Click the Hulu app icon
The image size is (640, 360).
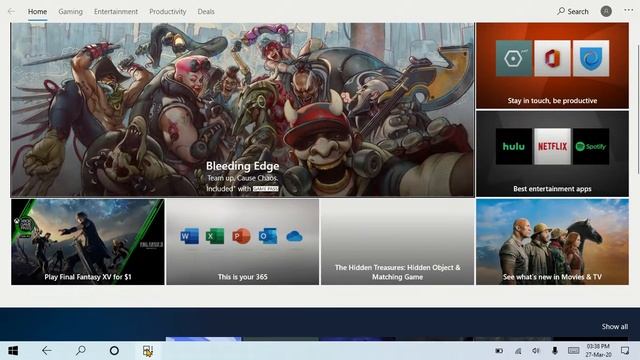514,147
